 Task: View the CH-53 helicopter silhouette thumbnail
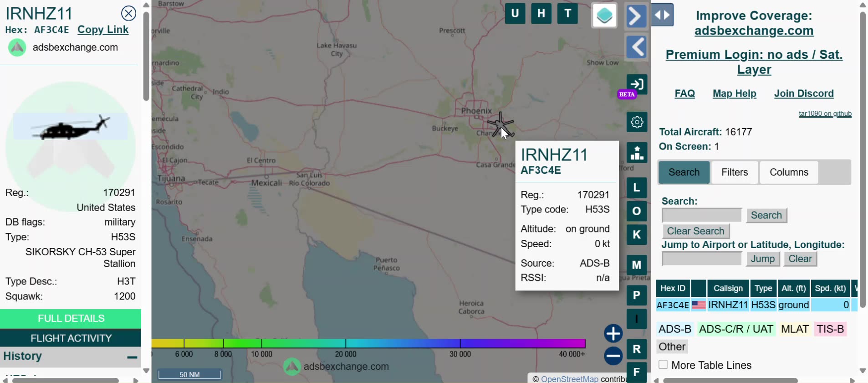(x=71, y=126)
